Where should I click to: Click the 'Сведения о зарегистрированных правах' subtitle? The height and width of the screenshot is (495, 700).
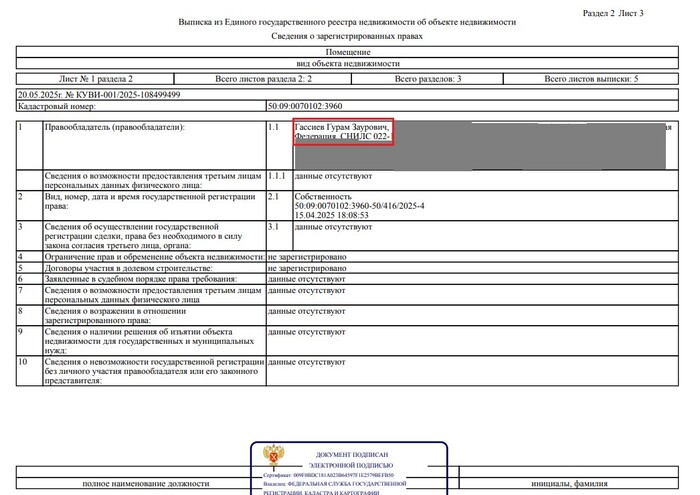(347, 36)
